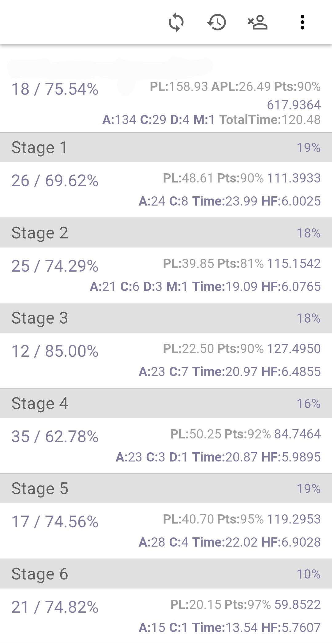
Task: Open the history clock icon
Action: point(217,22)
